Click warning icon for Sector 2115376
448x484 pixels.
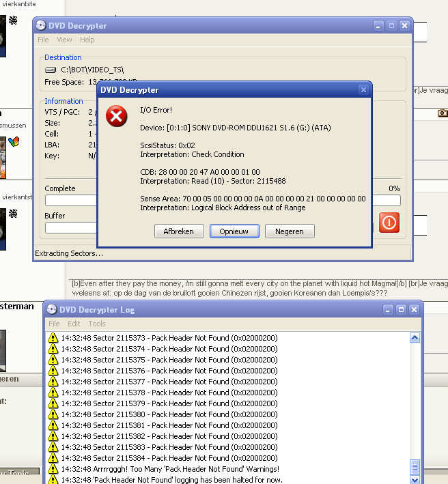[53, 371]
